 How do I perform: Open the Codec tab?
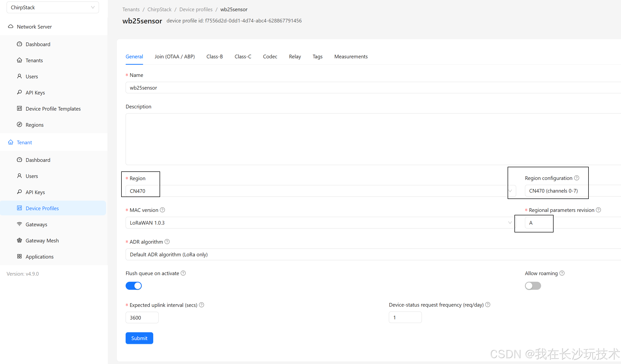click(270, 57)
